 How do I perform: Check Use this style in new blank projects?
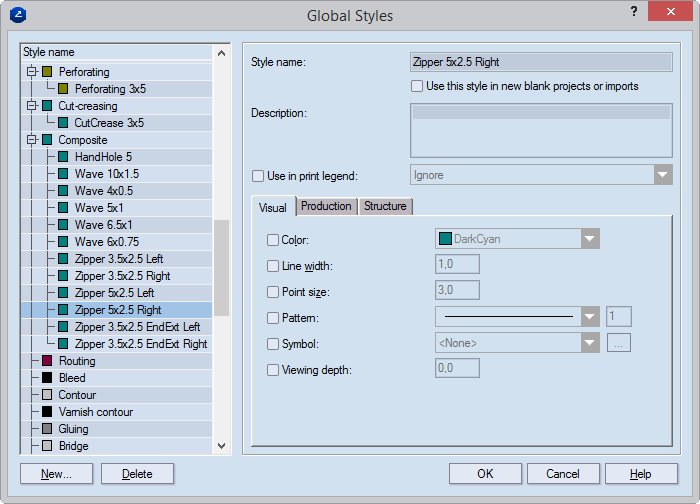point(417,86)
